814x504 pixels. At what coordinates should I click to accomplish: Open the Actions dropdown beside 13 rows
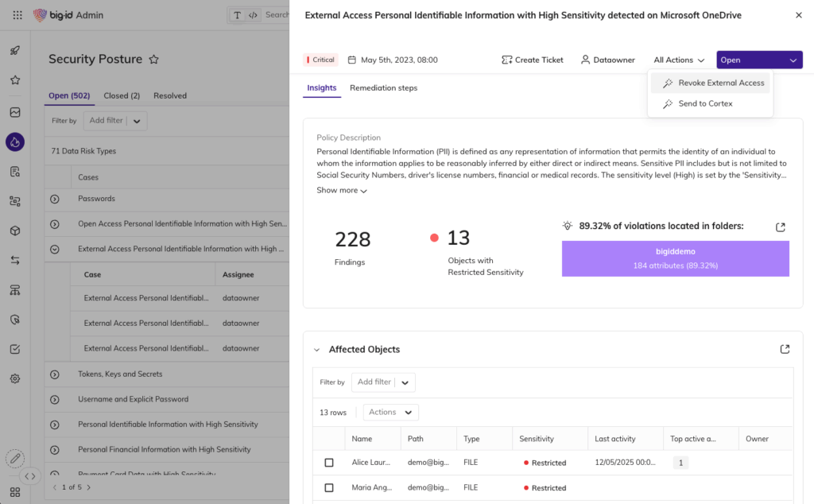click(x=390, y=412)
